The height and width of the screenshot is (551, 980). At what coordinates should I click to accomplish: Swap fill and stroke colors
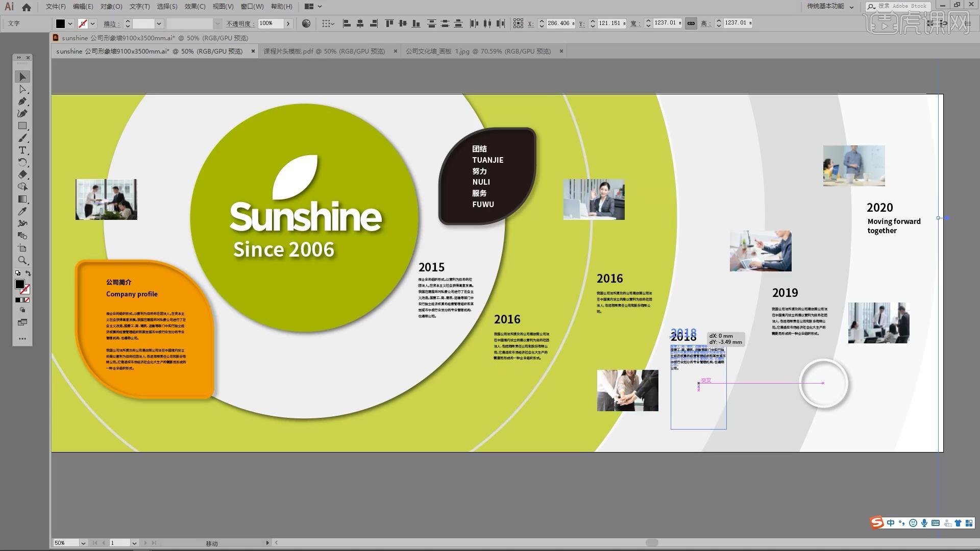point(28,273)
